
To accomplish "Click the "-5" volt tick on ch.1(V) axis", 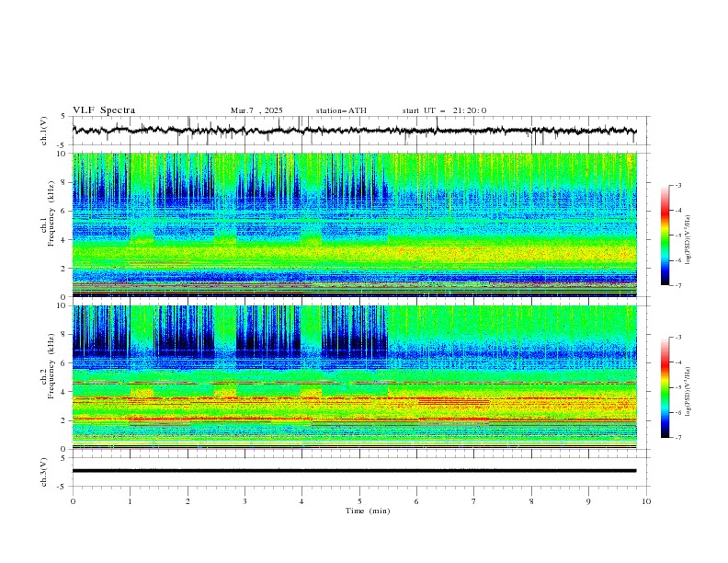I will tap(62, 145).
